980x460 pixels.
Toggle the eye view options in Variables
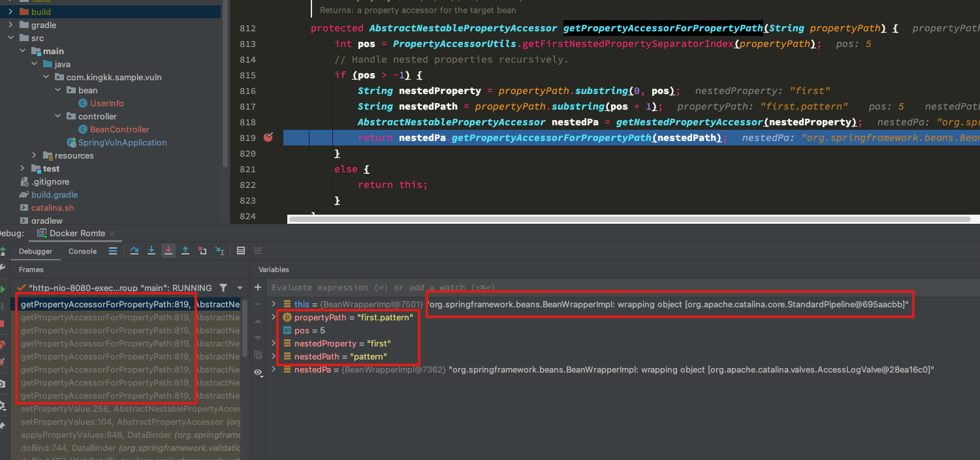coord(258,372)
